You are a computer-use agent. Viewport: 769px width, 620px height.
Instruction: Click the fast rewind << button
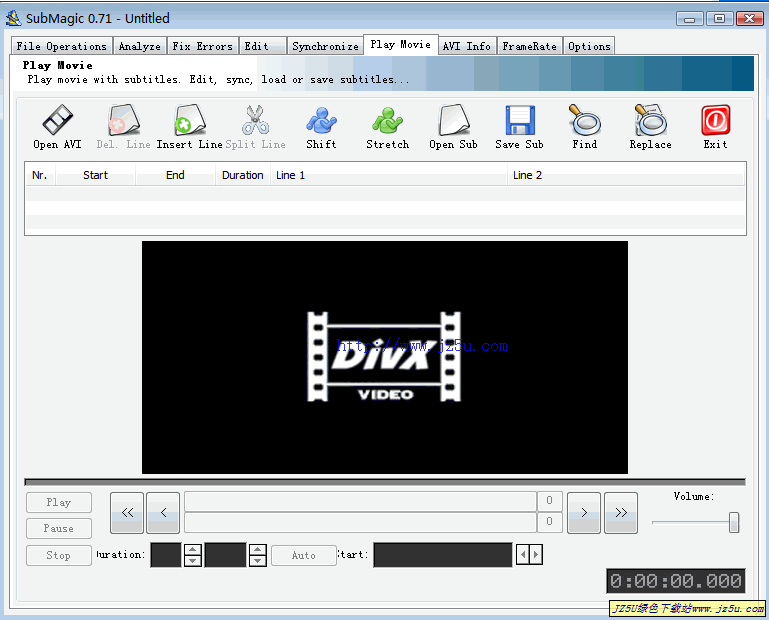point(127,513)
